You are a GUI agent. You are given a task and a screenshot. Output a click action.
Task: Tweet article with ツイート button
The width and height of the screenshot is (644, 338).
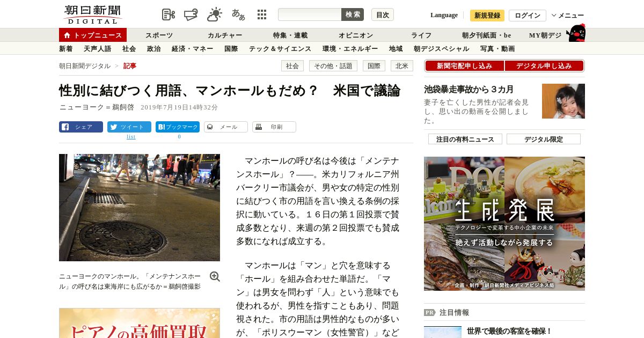tap(129, 127)
